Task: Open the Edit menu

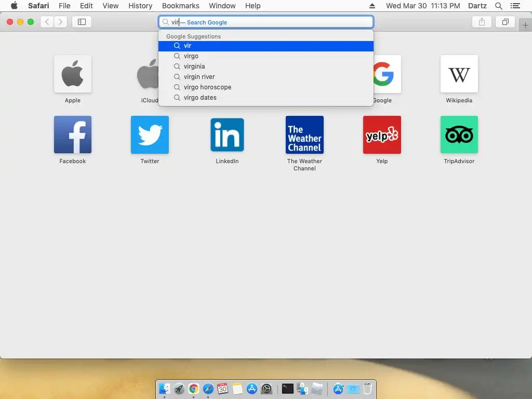Action: click(x=86, y=6)
